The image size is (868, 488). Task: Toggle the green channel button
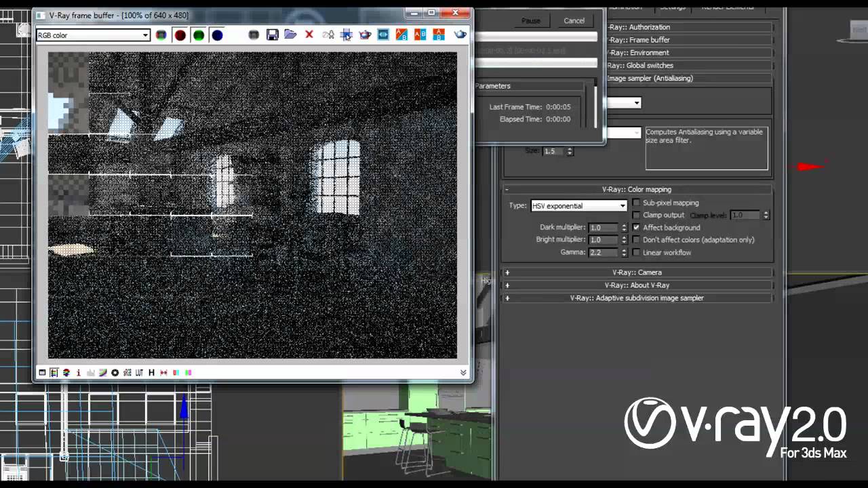[199, 35]
